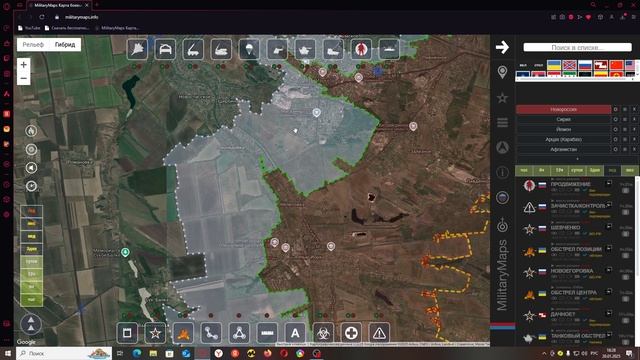This screenshot has height=360, width=640.
Task: Select the 3дня time filter in sidebar
Action: (x=594, y=170)
